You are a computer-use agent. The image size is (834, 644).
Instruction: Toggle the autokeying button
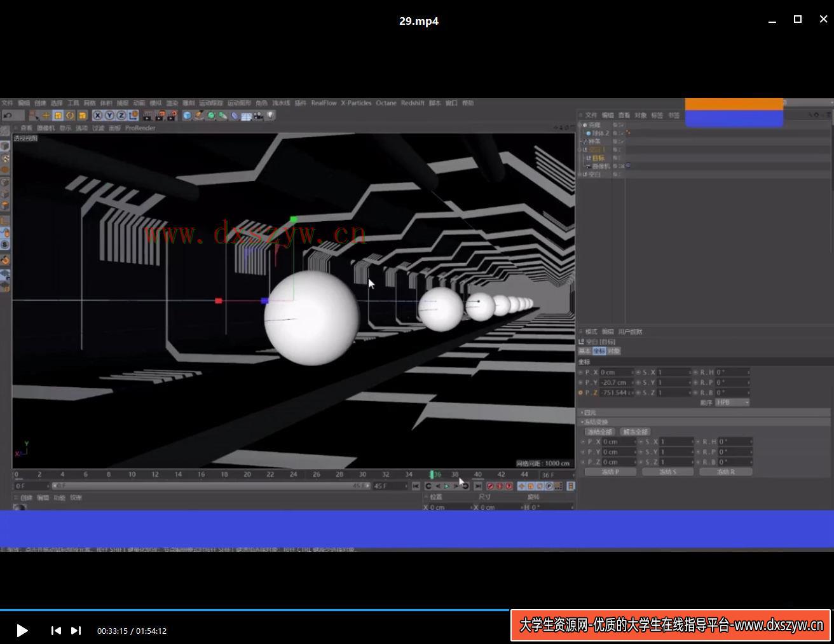(500, 486)
